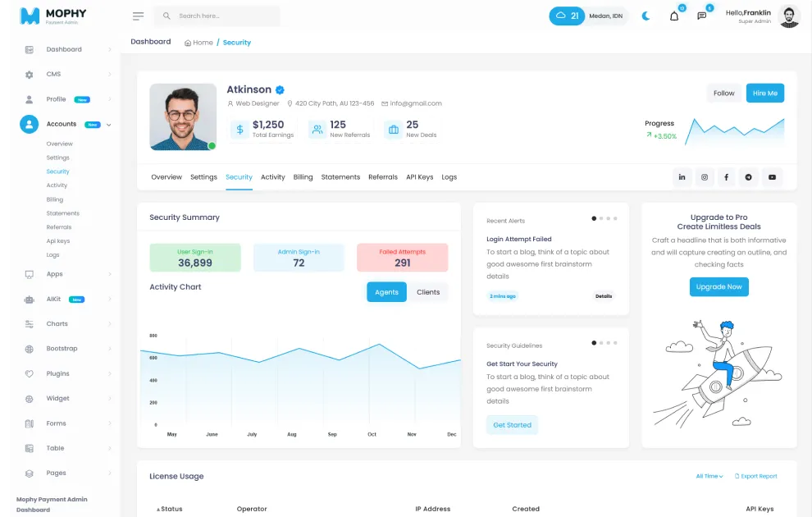Click the Get Started button
The width and height of the screenshot is (812, 517).
point(512,425)
